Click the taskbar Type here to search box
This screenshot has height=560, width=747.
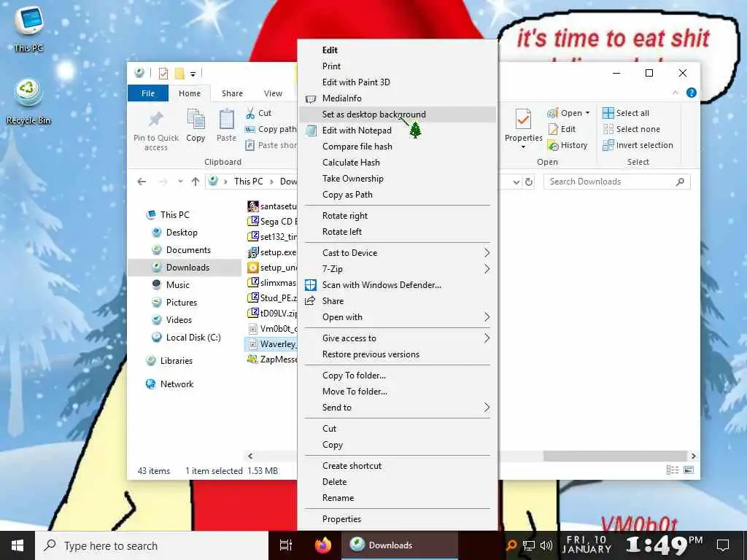[152, 545]
